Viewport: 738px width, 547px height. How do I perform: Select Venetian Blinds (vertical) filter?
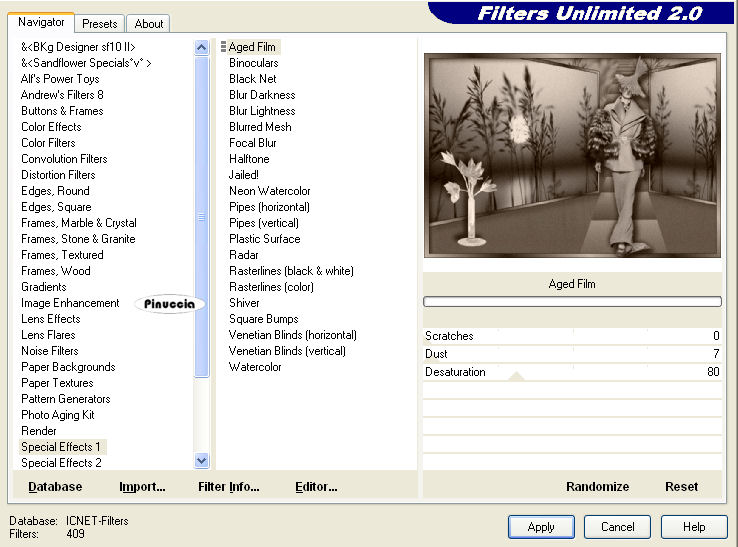(x=287, y=351)
